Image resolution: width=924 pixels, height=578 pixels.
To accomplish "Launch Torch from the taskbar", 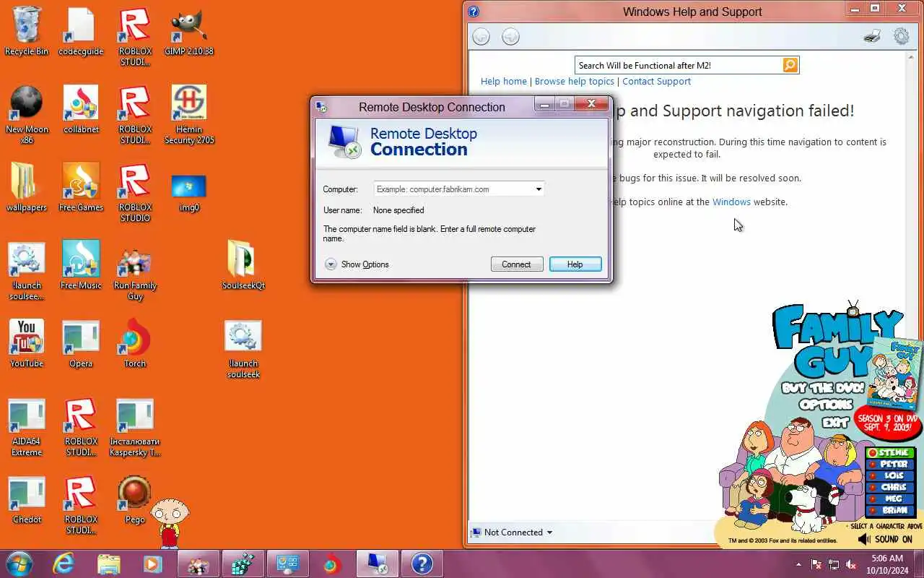I will point(332,564).
